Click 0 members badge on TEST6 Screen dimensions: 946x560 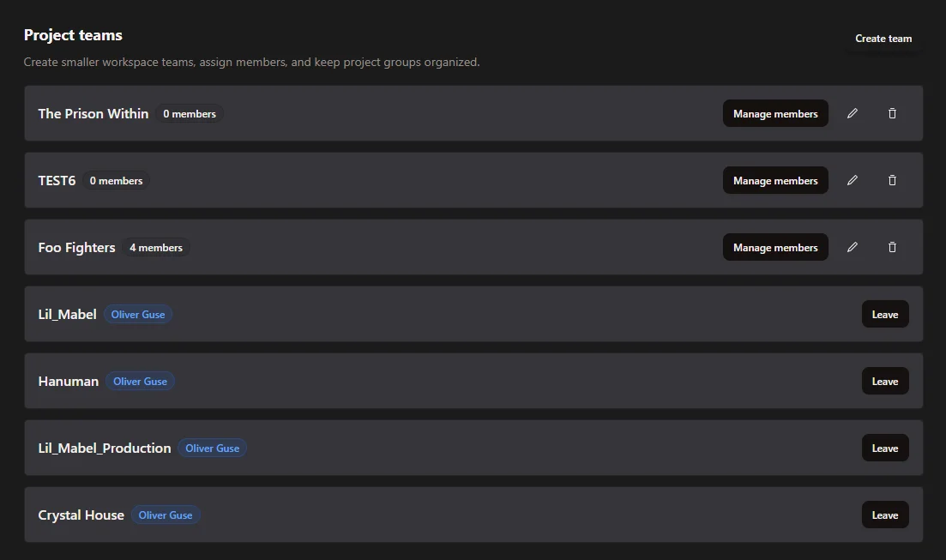pyautogui.click(x=116, y=181)
